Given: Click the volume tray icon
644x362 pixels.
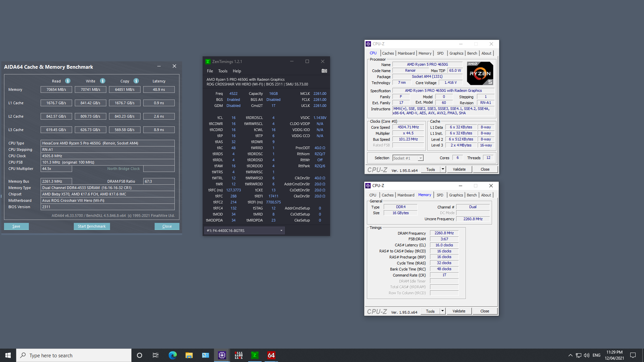Looking at the screenshot, I should point(586,355).
